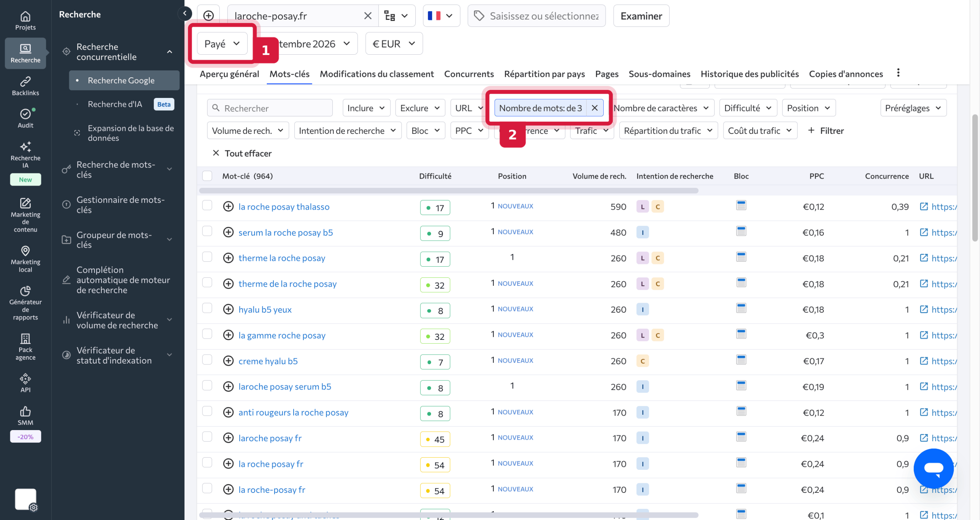Viewport: 980px width, 520px height.
Task: Select Recherche d'IA in the menu
Action: (x=115, y=104)
